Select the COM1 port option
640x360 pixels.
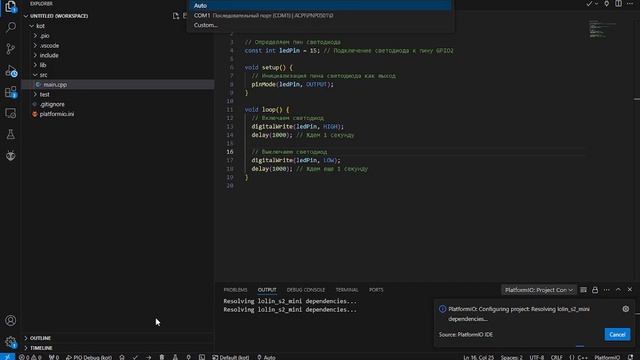(x=320, y=15)
